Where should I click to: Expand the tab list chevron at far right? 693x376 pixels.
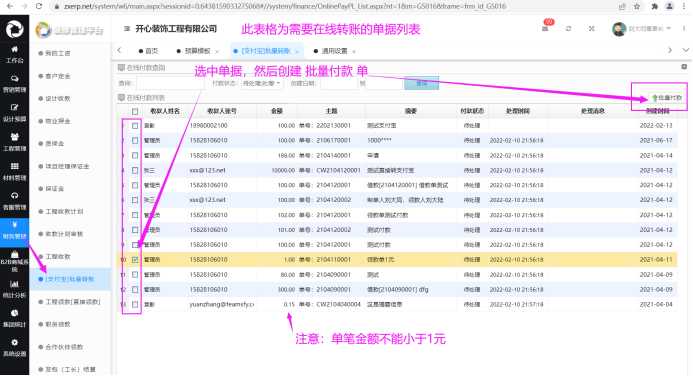click(x=685, y=50)
